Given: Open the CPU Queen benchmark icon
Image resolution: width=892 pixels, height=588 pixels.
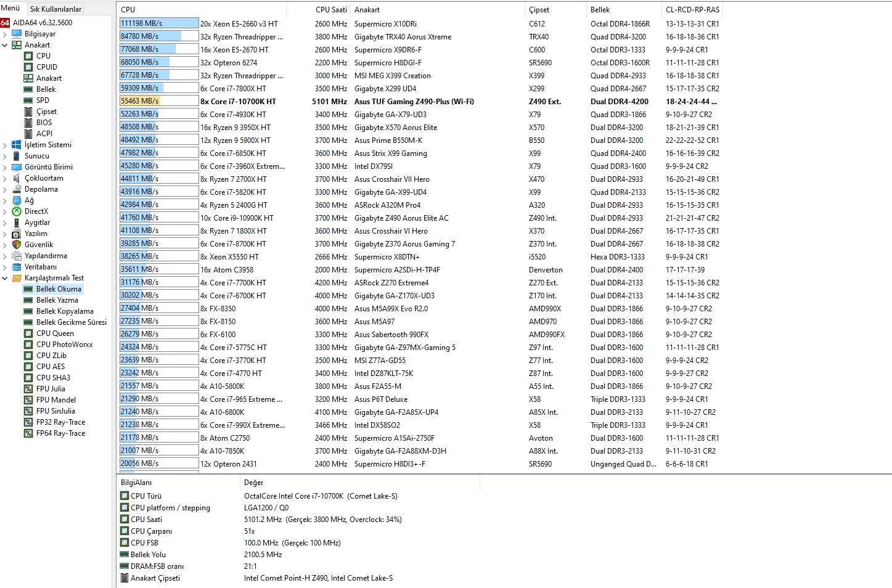Looking at the screenshot, I should coord(28,333).
